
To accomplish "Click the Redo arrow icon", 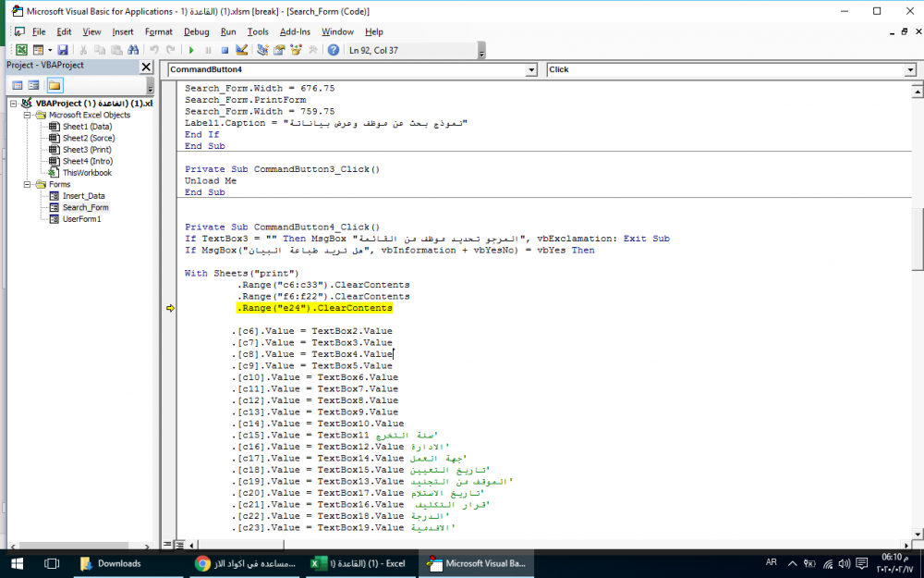I will [x=171, y=50].
